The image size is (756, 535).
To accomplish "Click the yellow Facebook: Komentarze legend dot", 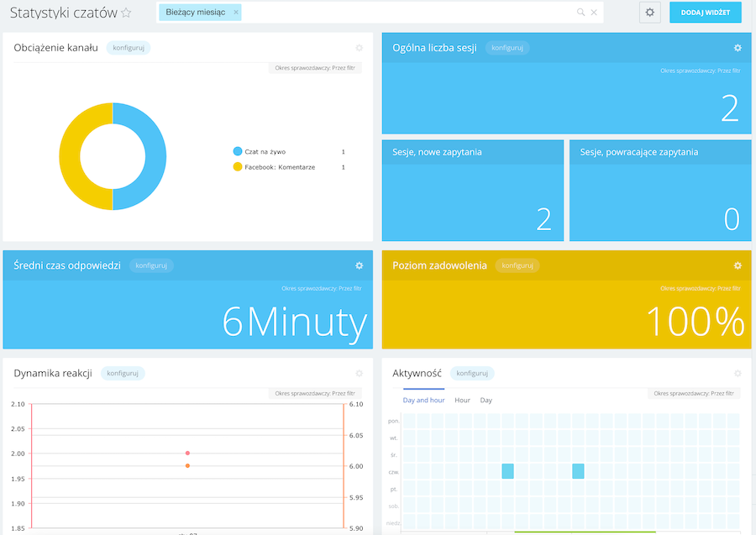I will (x=237, y=167).
